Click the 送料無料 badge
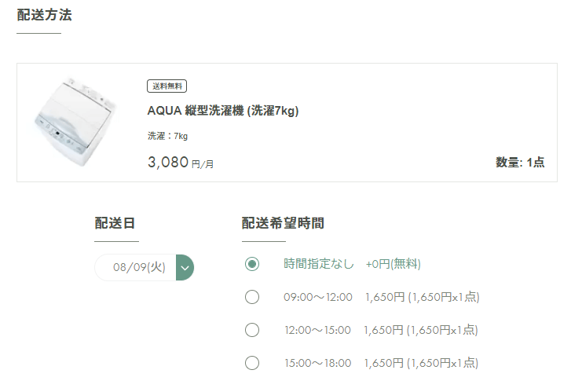Screen dimensions: 582x392 pyautogui.click(x=167, y=86)
